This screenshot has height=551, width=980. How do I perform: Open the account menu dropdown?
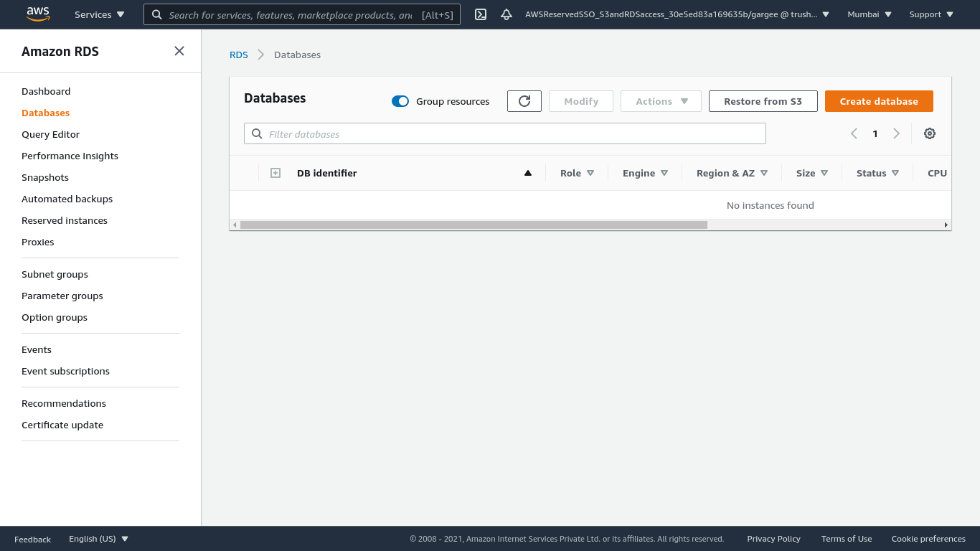point(677,14)
